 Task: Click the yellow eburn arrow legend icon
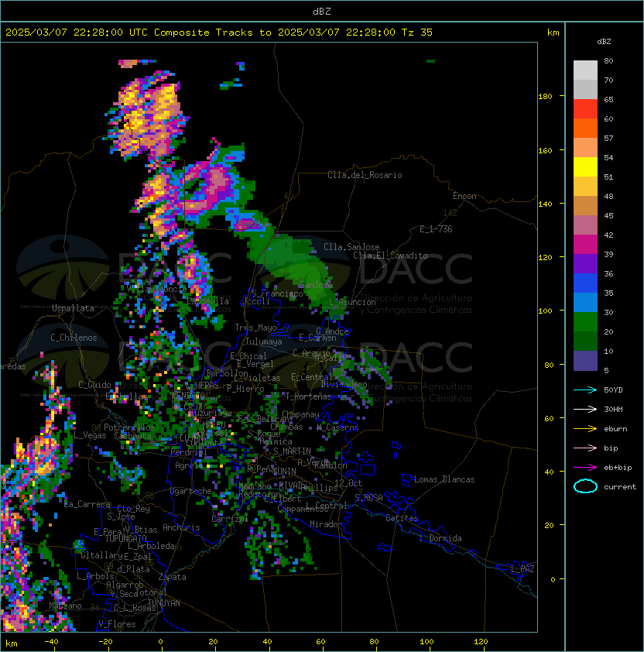tap(585, 429)
